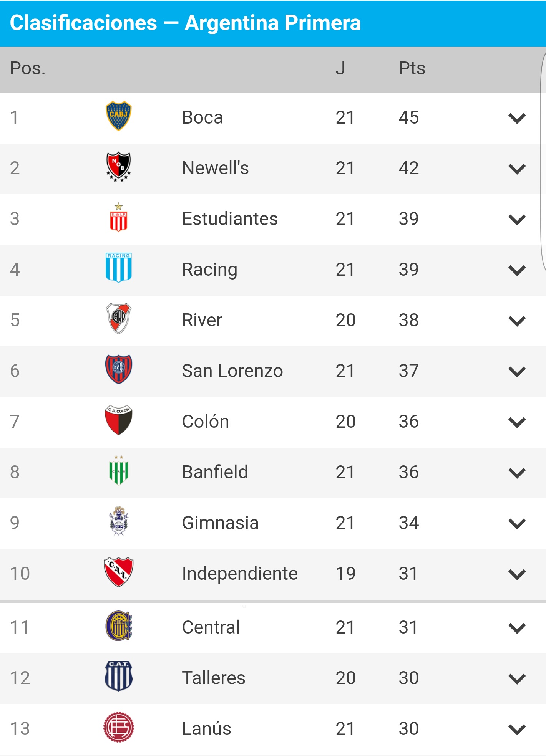
Task: Open the Banfield row dropdown arrow
Action: (x=517, y=473)
